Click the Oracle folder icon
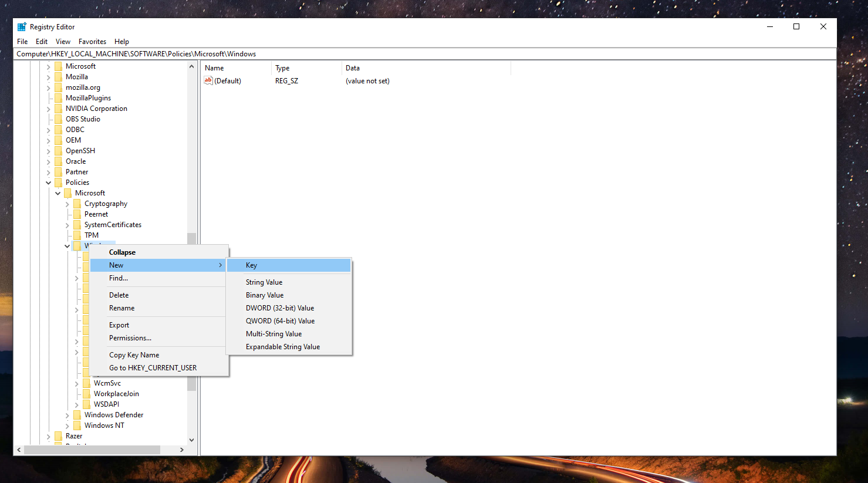The image size is (868, 483). [x=58, y=161]
